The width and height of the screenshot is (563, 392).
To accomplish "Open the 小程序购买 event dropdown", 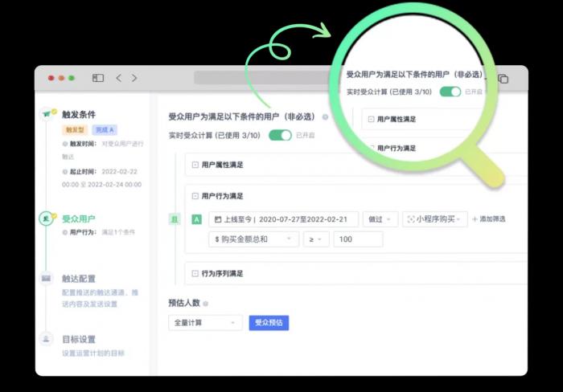I will tap(435, 219).
